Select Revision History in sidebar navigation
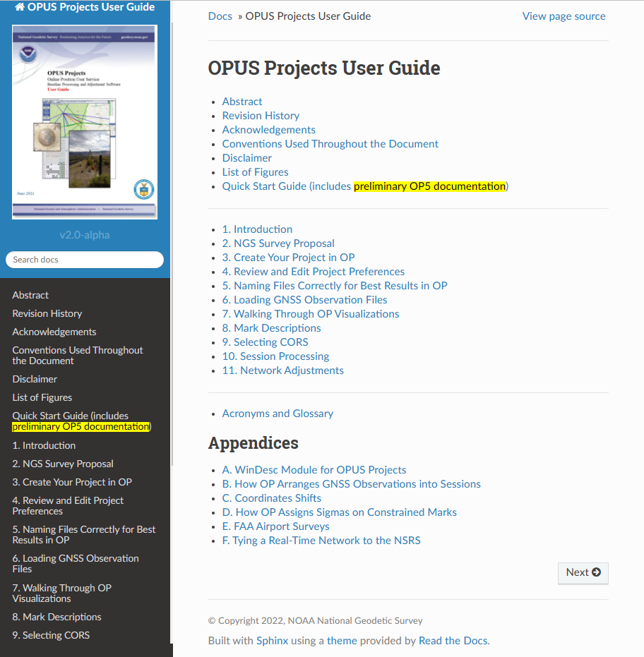 coord(47,313)
